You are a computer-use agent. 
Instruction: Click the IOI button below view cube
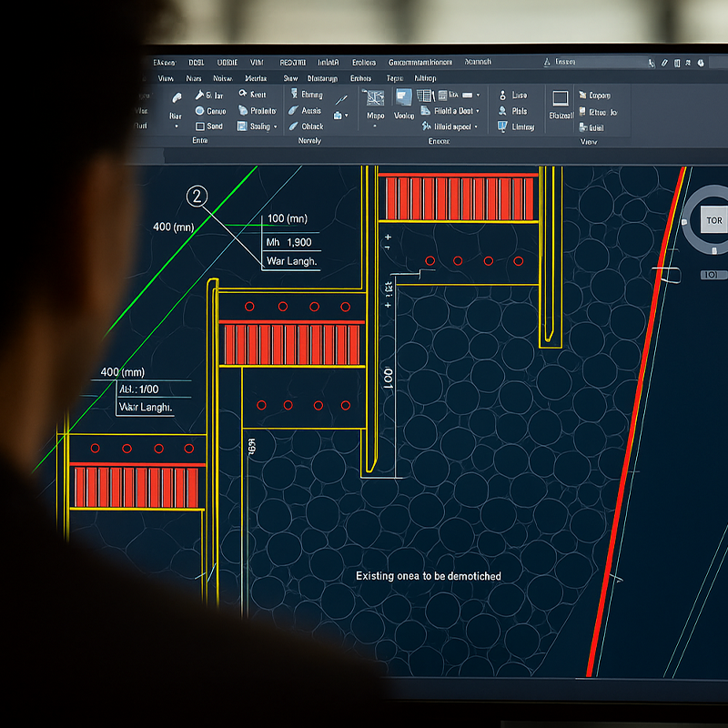pos(713,275)
